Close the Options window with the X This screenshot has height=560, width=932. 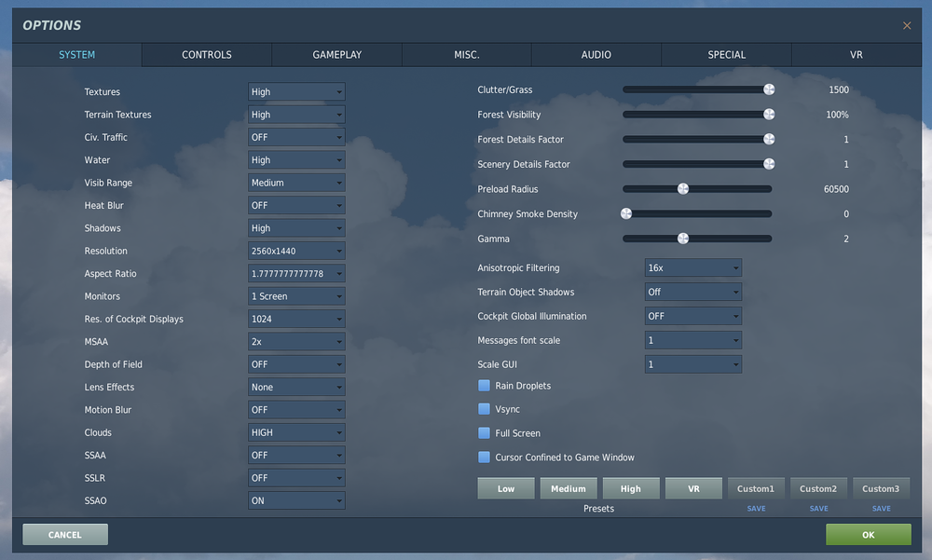pyautogui.click(x=907, y=25)
